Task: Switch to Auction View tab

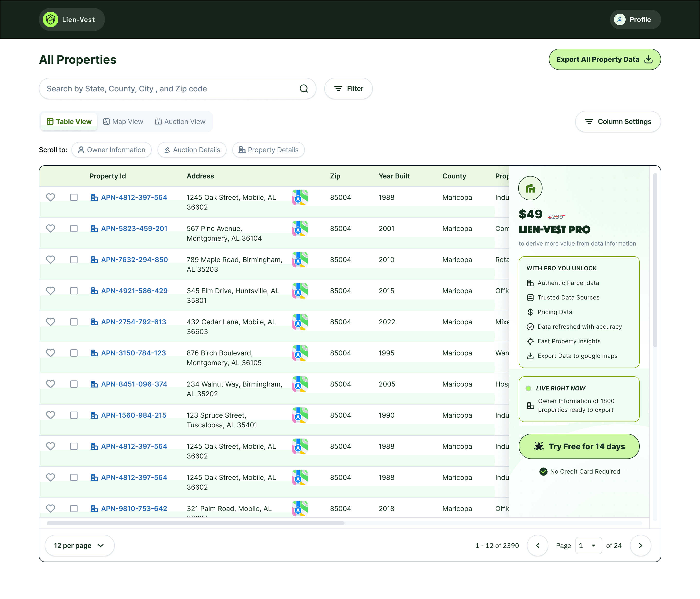Action: coord(180,122)
